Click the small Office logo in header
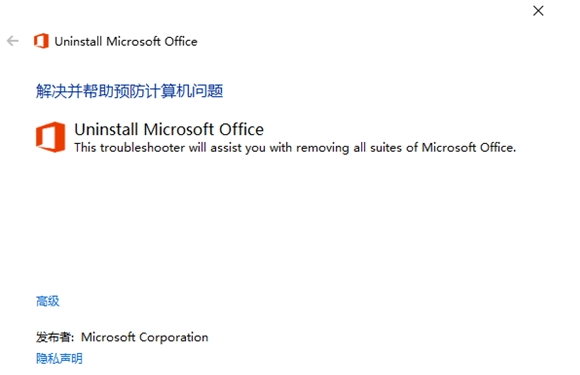 [x=41, y=41]
